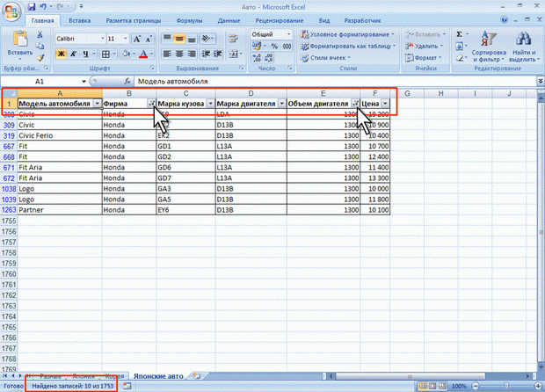The height and width of the screenshot is (392, 545).
Task: Toggle underline Ч formatting
Action: [x=85, y=54]
